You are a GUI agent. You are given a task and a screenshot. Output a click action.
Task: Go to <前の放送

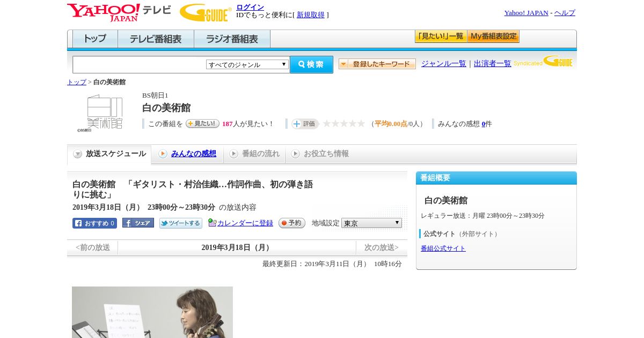point(93,248)
